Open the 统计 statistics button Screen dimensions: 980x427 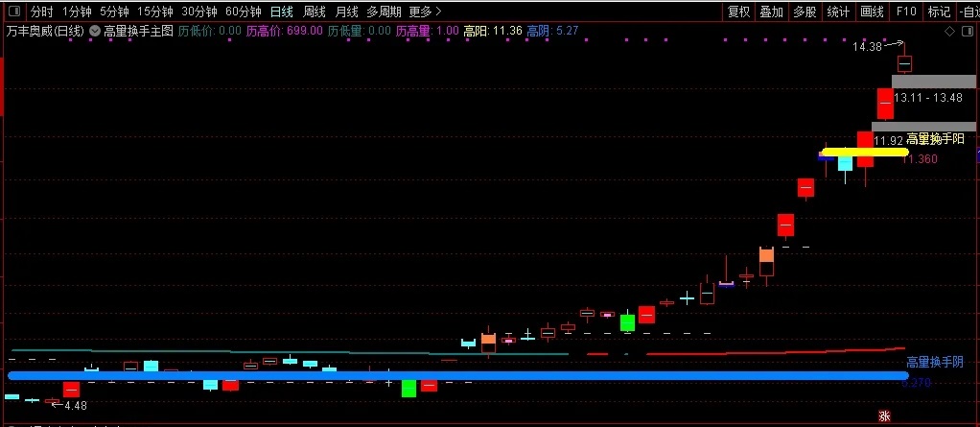[x=838, y=12]
